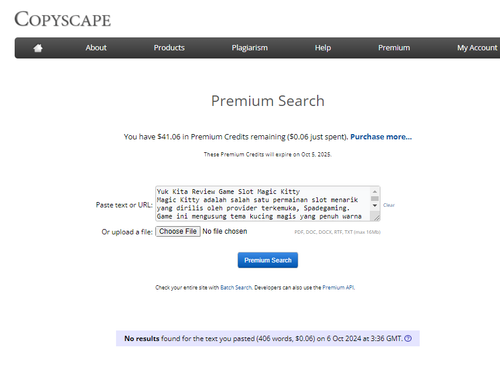Click the textarea scrollbar thumb
This screenshot has width=500, height=379.
coord(375,198)
